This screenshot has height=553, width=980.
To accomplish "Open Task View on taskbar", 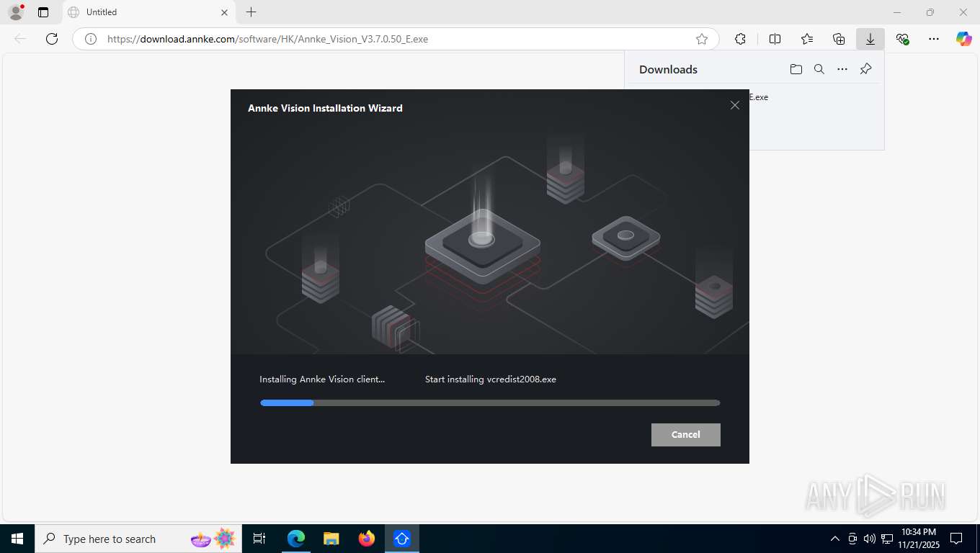I will (x=259, y=539).
